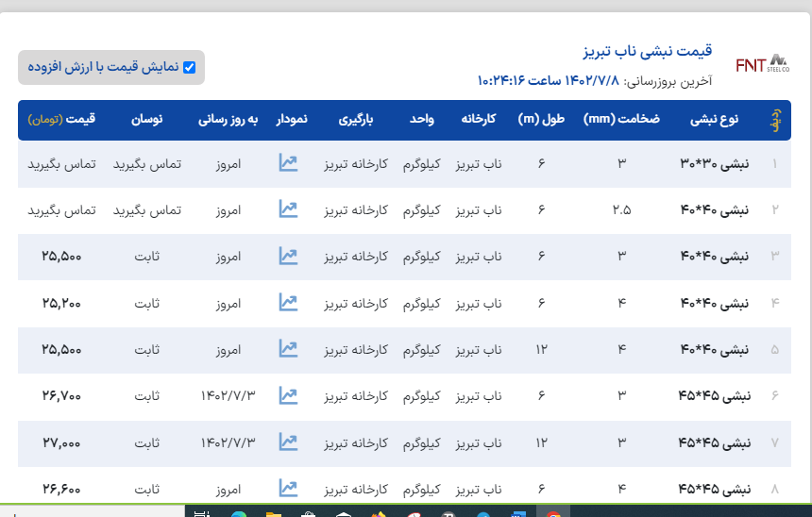Click the 1402/7/3 update date in row 7
This screenshot has height=517, width=812.
228,442
